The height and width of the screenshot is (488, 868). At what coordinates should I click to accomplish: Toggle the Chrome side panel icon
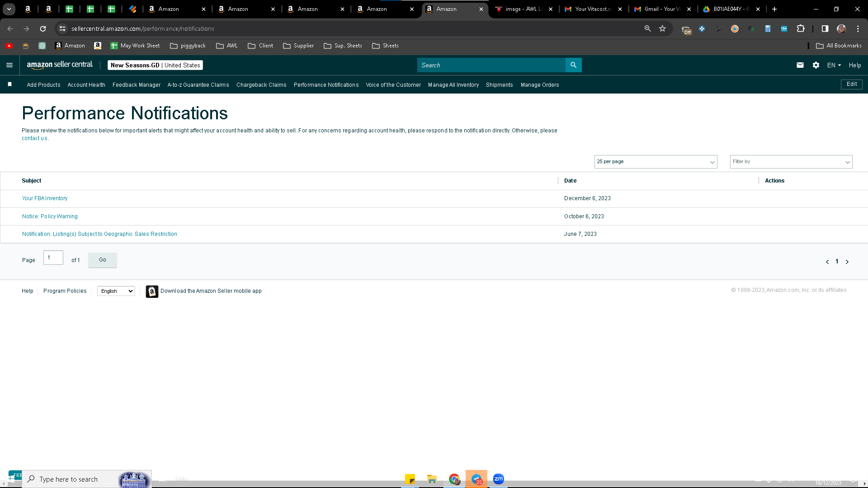825,28
